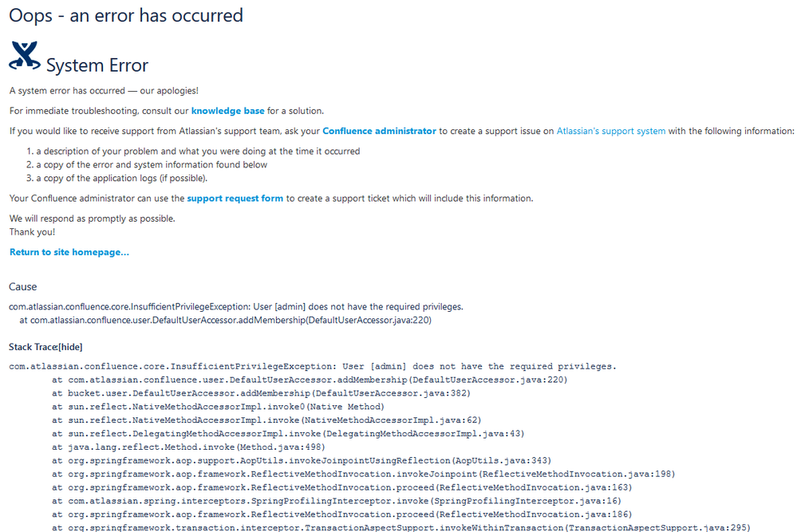Visit Atlassian's support system link
The height and width of the screenshot is (532, 797).
(611, 131)
